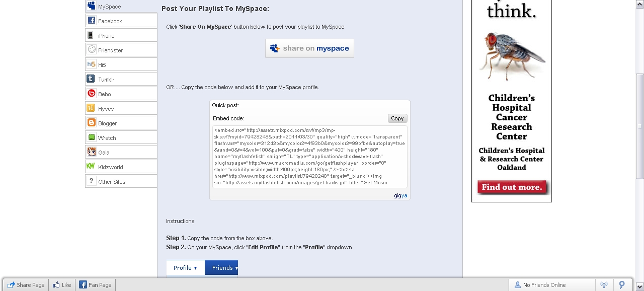Click the Gaia avatar icon

click(x=91, y=152)
